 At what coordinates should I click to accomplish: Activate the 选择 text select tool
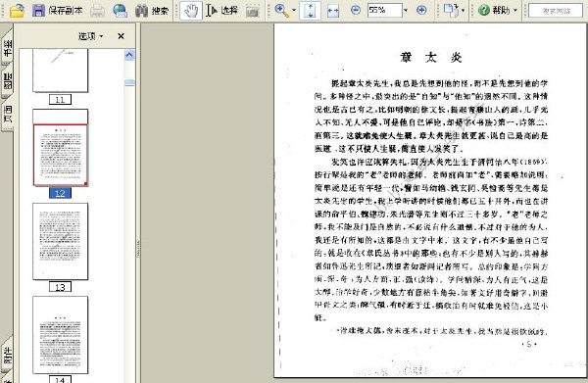(221, 11)
